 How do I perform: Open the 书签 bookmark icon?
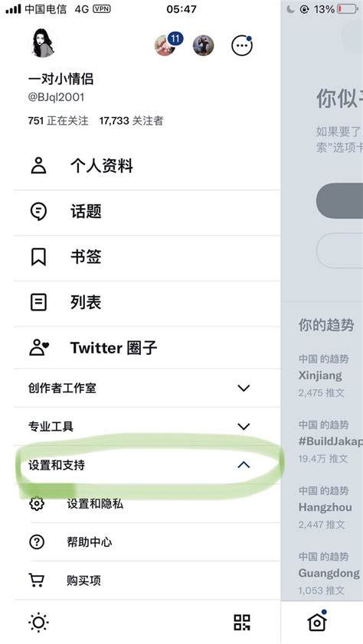coord(38,257)
